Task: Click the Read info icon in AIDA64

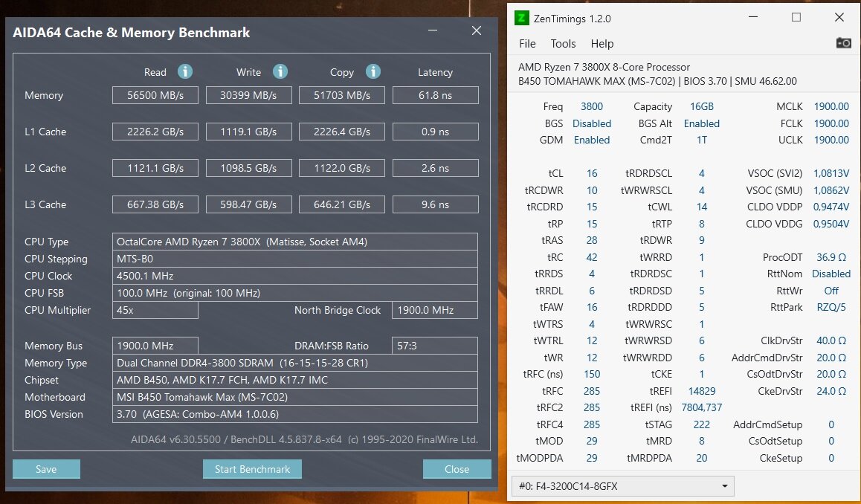Action: tap(185, 71)
